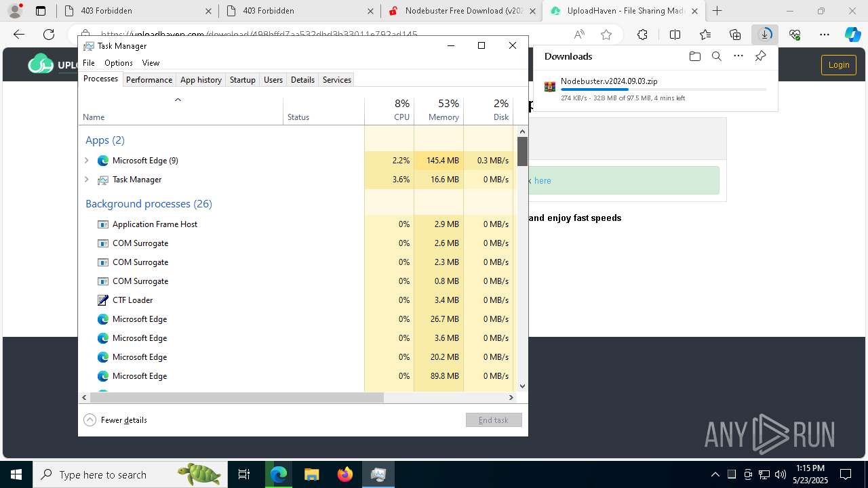Click the End task button
Screen dimensions: 868x488
point(494,420)
